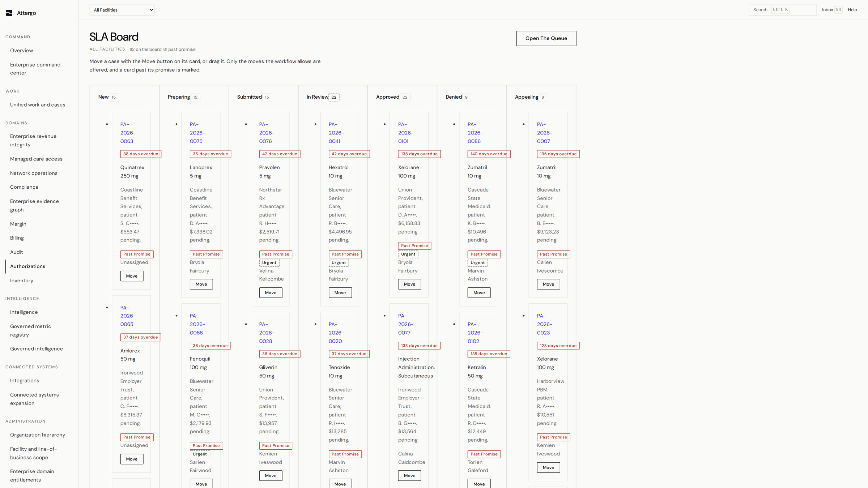Open Connected systems expansion
Screen dimensions: 868x488
(x=34, y=399)
